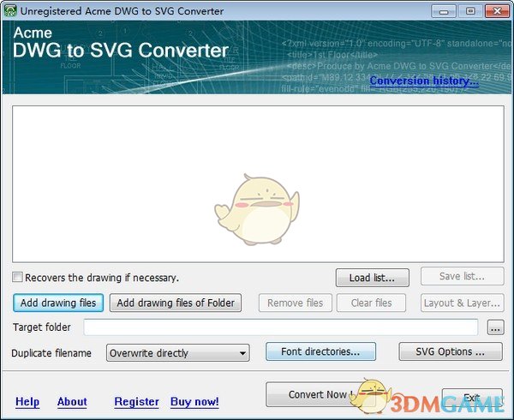514x420 pixels.
Task: Click Add drawing files button
Action: 58,303
